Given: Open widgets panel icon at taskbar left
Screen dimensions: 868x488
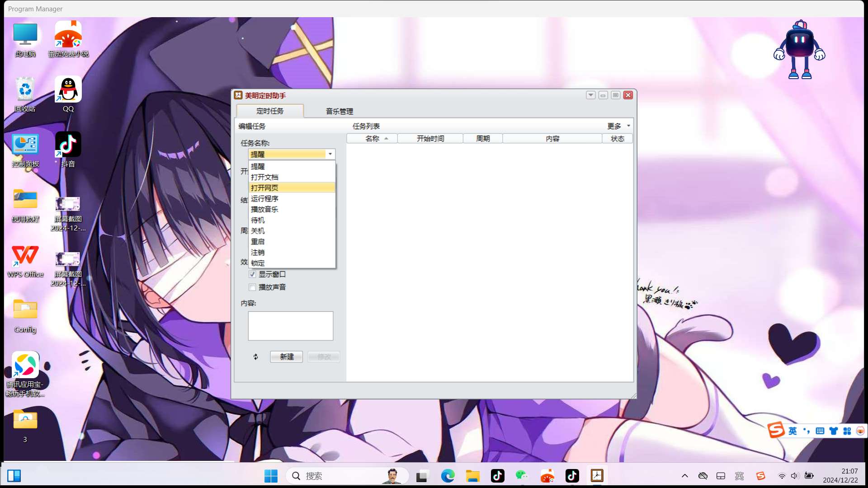Looking at the screenshot, I should pos(14,476).
